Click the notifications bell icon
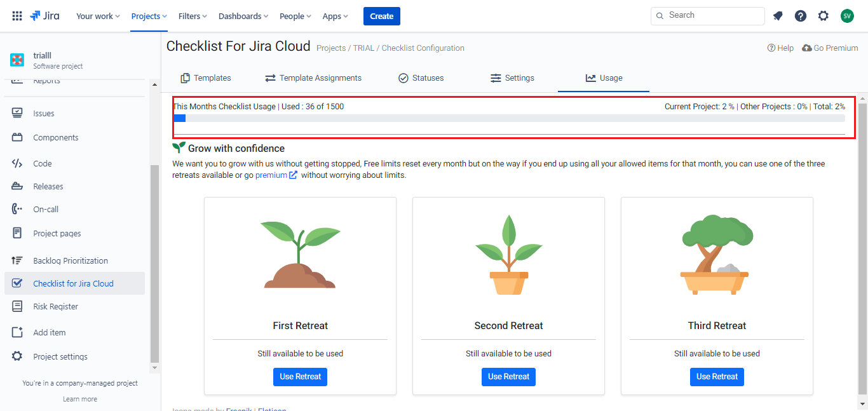Viewport: 868px width, 411px height. 778,16
